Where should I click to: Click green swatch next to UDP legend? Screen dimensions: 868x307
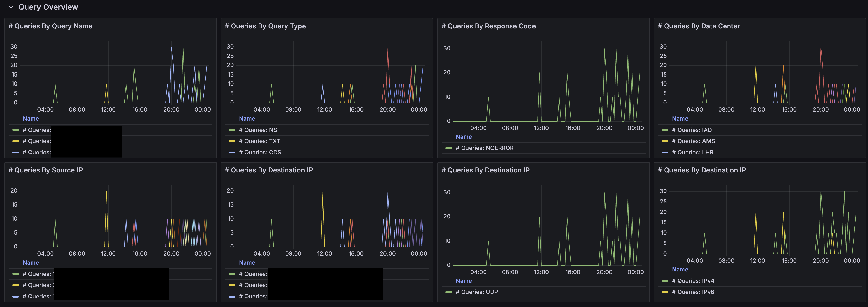(448, 292)
